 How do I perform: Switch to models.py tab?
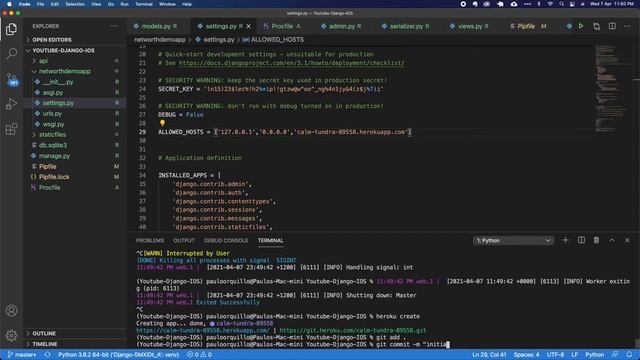point(156,26)
